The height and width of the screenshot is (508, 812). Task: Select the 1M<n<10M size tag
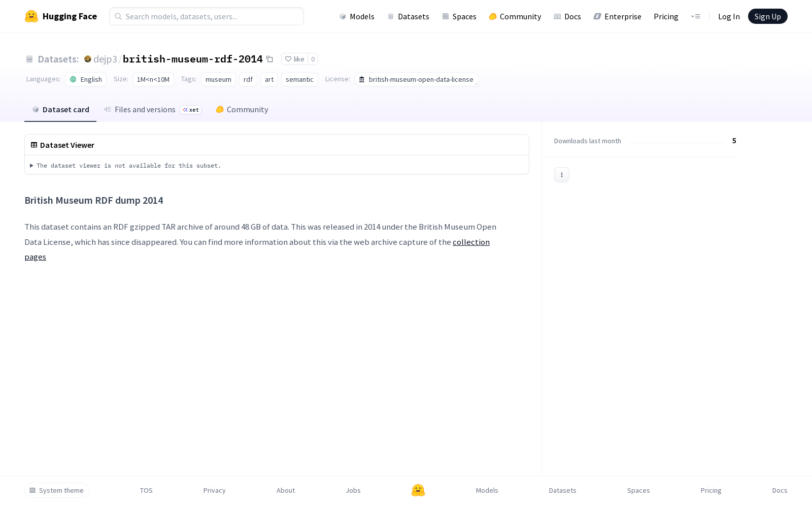click(153, 79)
